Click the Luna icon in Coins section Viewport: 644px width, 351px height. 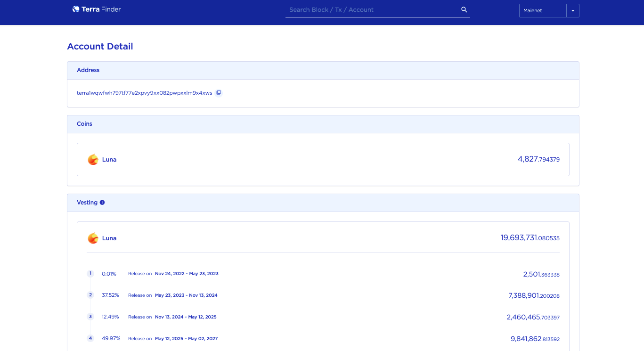point(93,160)
